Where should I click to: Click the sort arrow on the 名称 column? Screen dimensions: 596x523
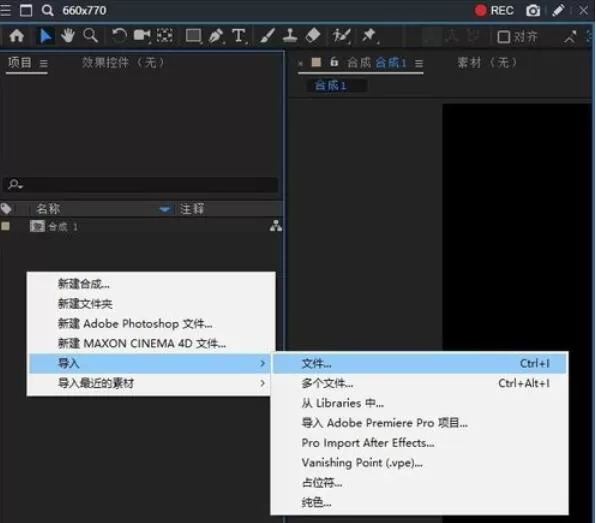coord(165,209)
